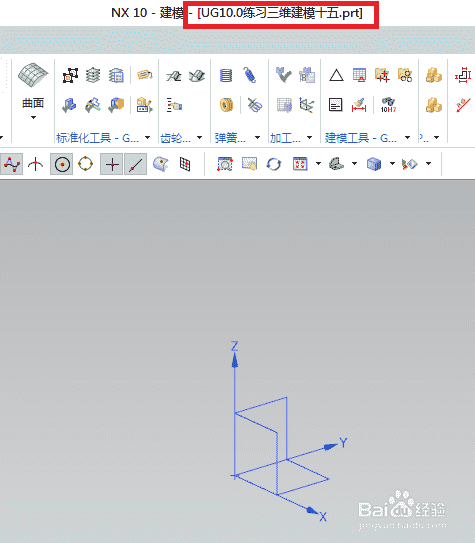Expand the view fit options dropdown
This screenshot has height=543, width=475.
(318, 163)
